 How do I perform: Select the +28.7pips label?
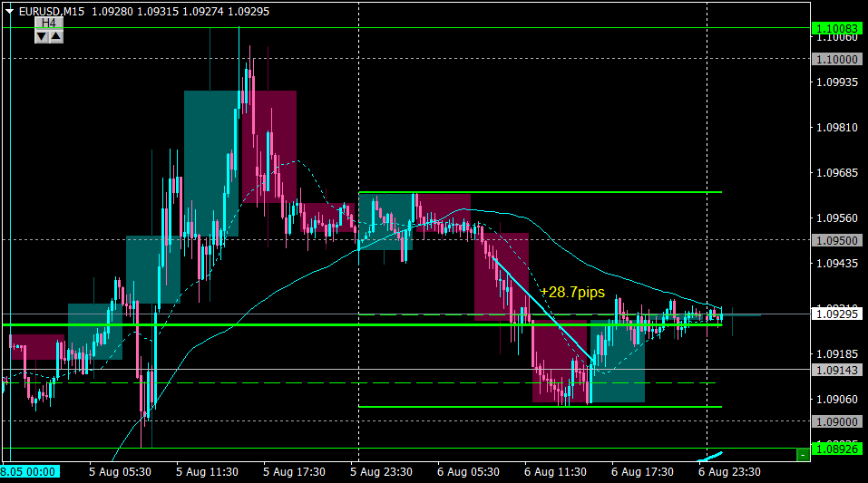[571, 292]
